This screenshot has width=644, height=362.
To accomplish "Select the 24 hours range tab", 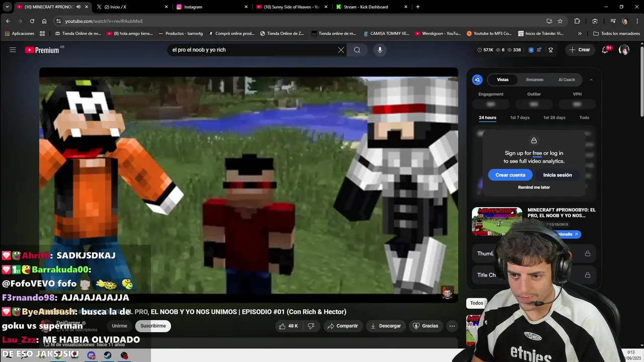I will [488, 118].
